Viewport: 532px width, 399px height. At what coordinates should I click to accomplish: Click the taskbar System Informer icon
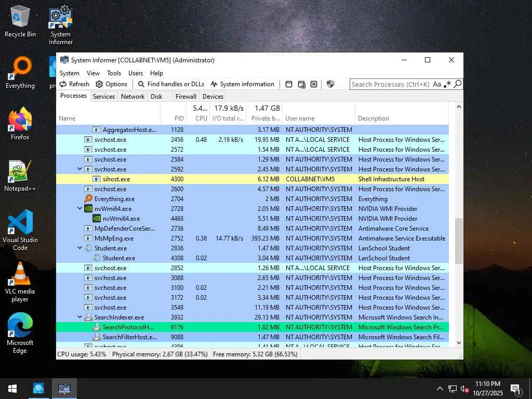(x=64, y=389)
